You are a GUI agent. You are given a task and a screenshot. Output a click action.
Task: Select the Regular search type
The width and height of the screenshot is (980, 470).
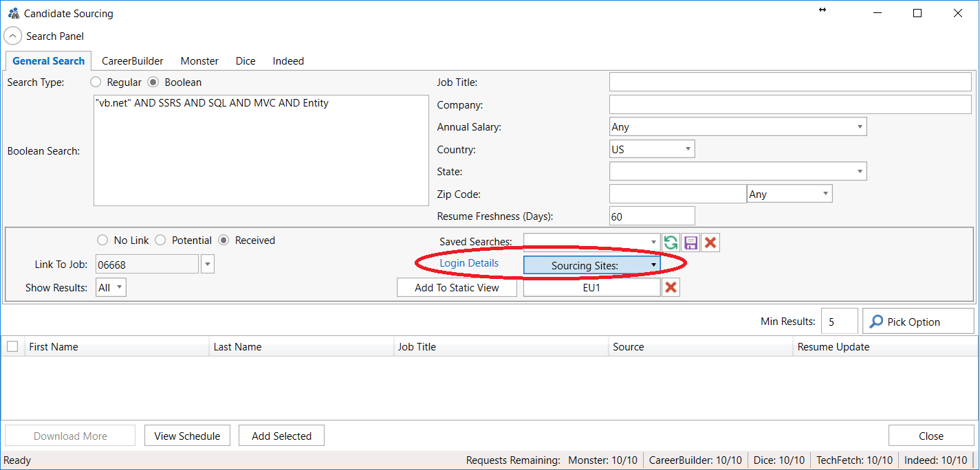pos(96,82)
